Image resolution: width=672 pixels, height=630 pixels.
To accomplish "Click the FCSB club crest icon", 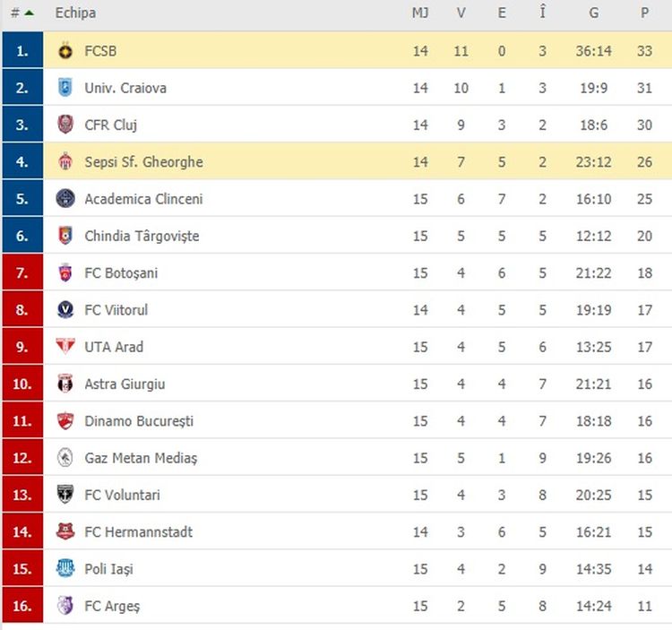I will 65,51.
